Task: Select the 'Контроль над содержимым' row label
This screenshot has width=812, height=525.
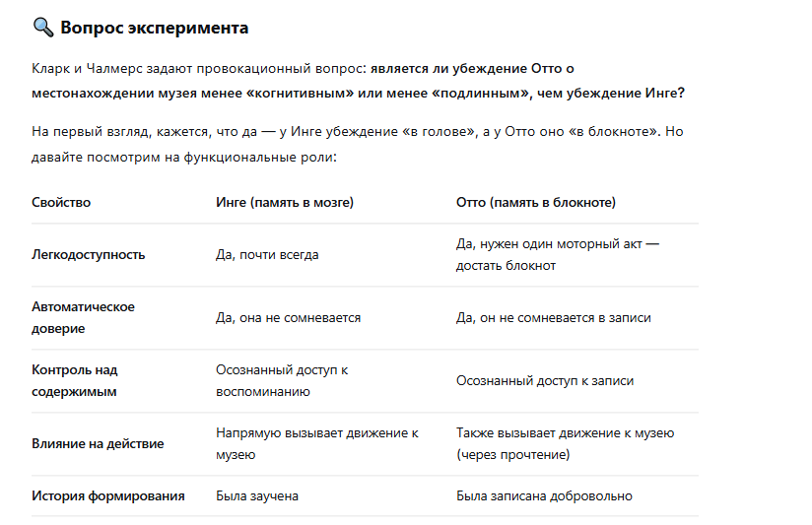Action: point(75,380)
